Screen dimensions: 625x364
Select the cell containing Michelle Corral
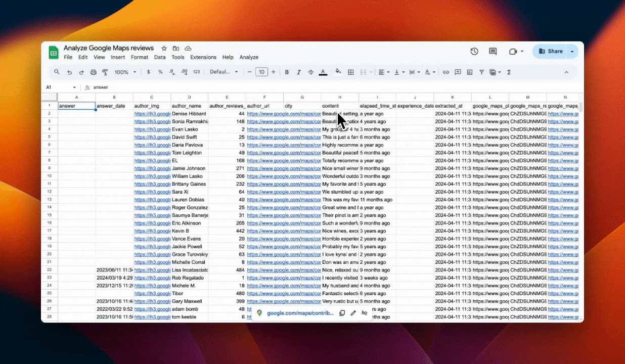click(190, 262)
